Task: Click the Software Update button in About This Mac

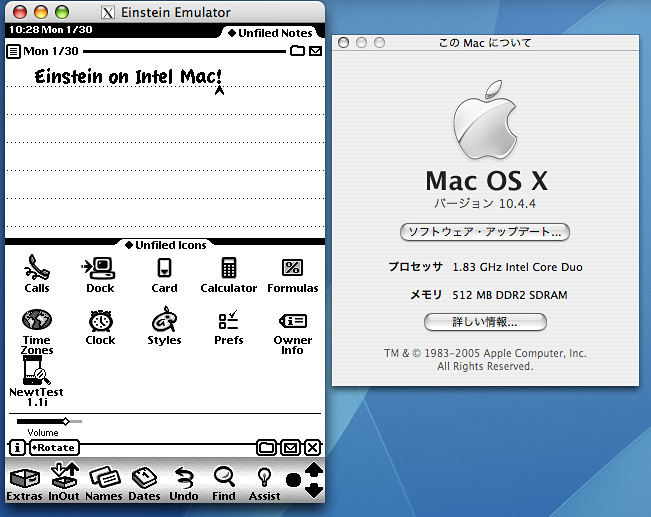Action: (x=485, y=232)
